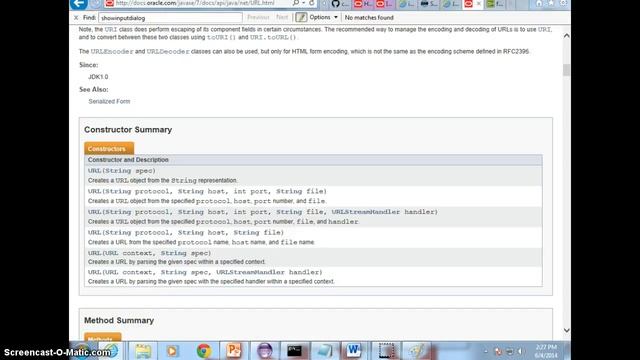This screenshot has width=640, height=360.
Task: Click the URLStreamHandler link in the five-argument constructor
Action: (366, 212)
